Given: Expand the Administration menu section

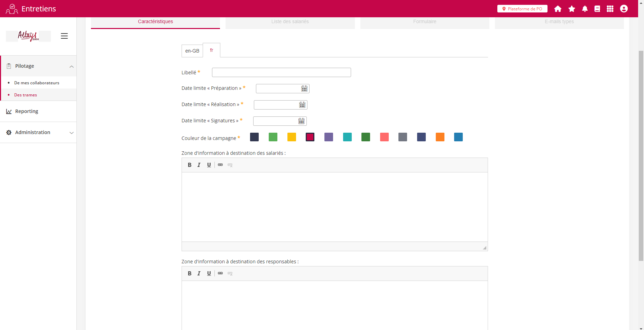Looking at the screenshot, I should point(72,133).
